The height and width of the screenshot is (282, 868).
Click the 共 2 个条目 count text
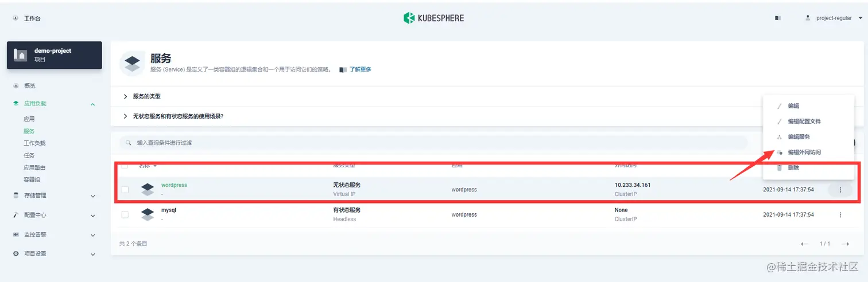pyautogui.click(x=133, y=244)
